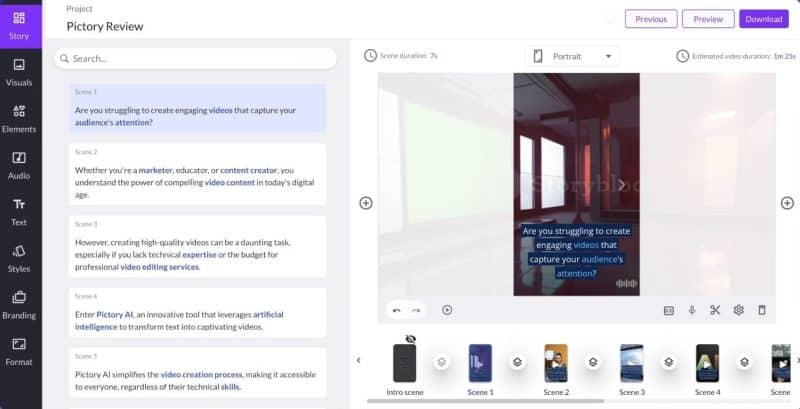Add a scene before using left plus icon
This screenshot has width=800, height=409.
tap(366, 203)
